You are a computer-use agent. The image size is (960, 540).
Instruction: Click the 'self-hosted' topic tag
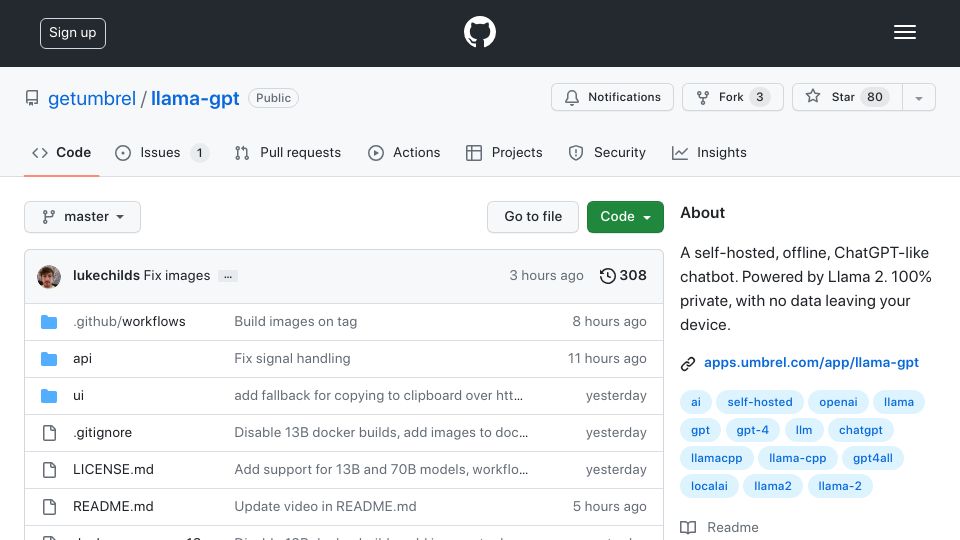point(760,402)
